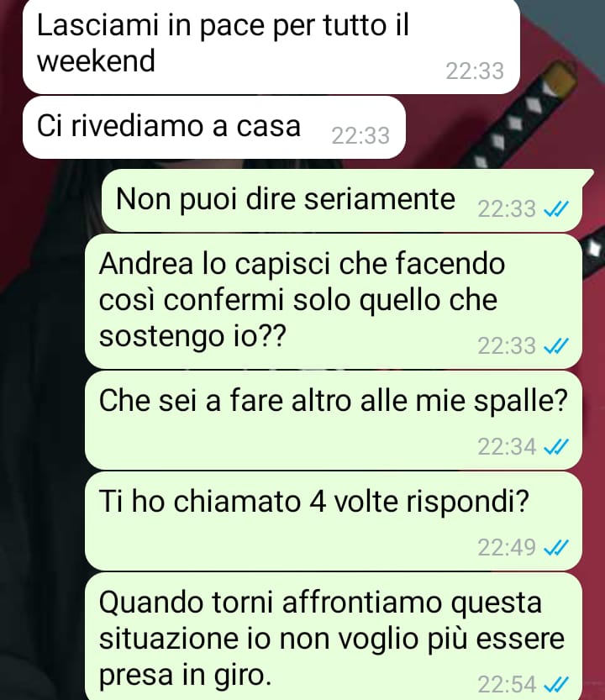Tap the "Non puoi dire seriamente" message
This screenshot has width=605, height=700.
(343, 201)
